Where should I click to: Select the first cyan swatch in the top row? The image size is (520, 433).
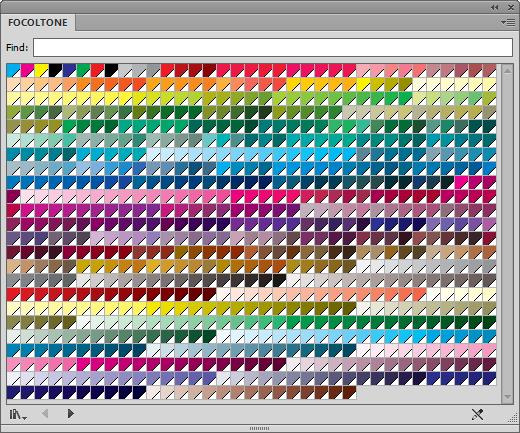click(x=13, y=71)
